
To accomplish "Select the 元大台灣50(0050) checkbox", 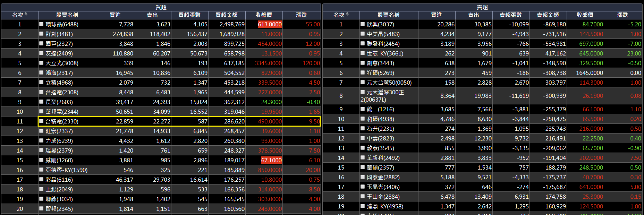I will (x=363, y=82).
